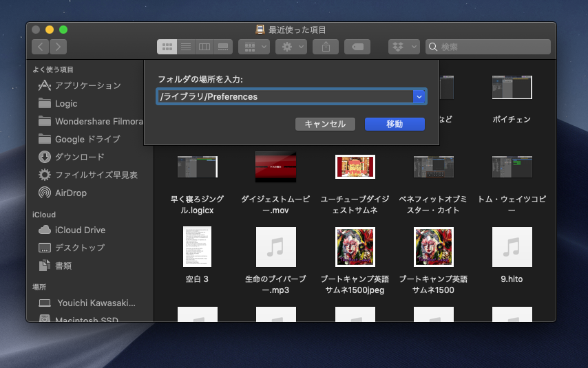Open アプリケーション in the sidebar
This screenshot has height=368, width=588.
tap(87, 85)
